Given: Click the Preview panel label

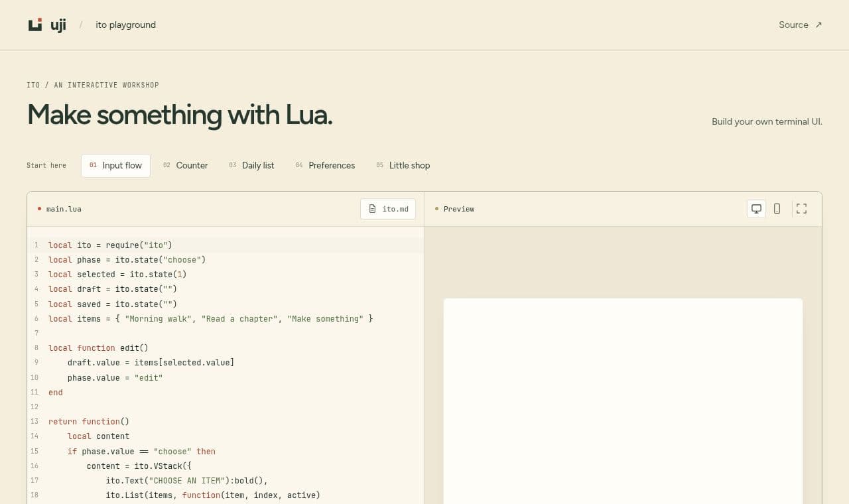Looking at the screenshot, I should pyautogui.click(x=459, y=209).
